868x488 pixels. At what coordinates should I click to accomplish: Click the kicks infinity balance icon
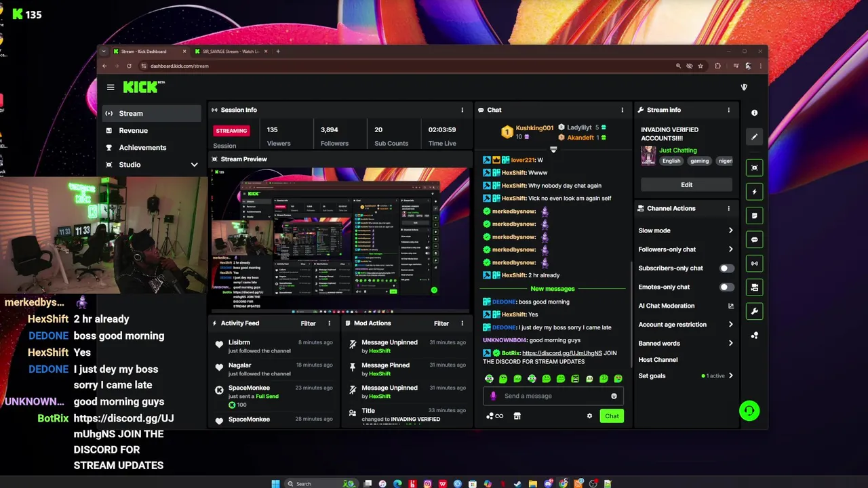pos(495,416)
